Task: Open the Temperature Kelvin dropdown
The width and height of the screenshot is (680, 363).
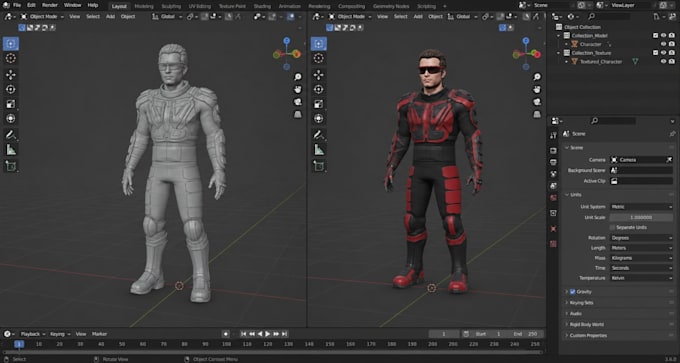Action: pos(641,278)
